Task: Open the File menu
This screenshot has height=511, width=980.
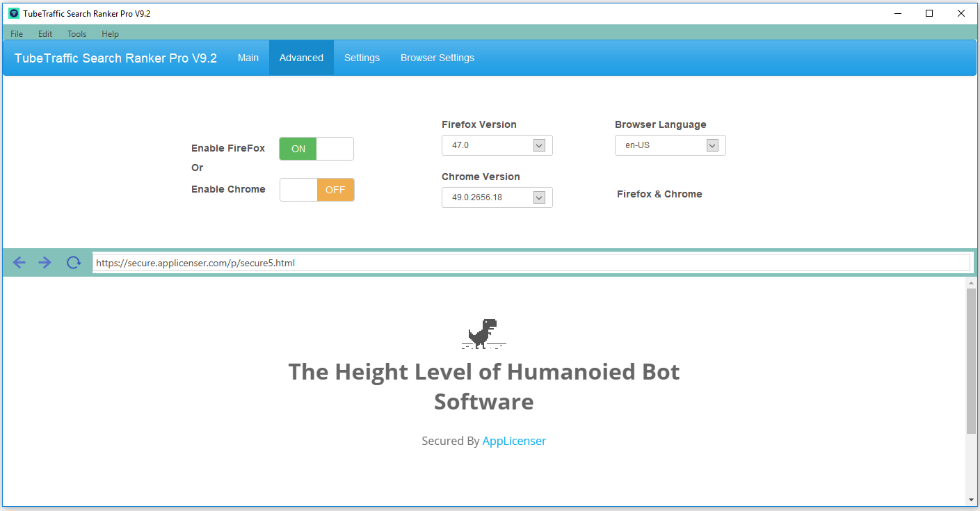Action: [17, 34]
